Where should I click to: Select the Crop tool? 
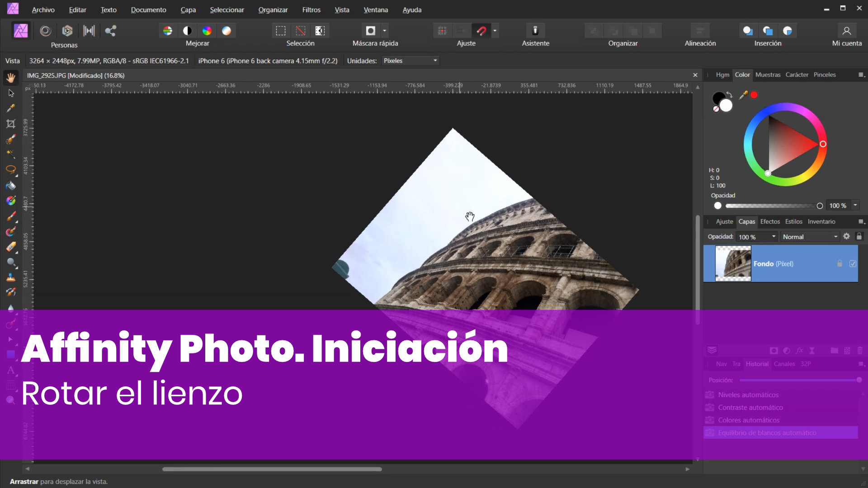(11, 124)
